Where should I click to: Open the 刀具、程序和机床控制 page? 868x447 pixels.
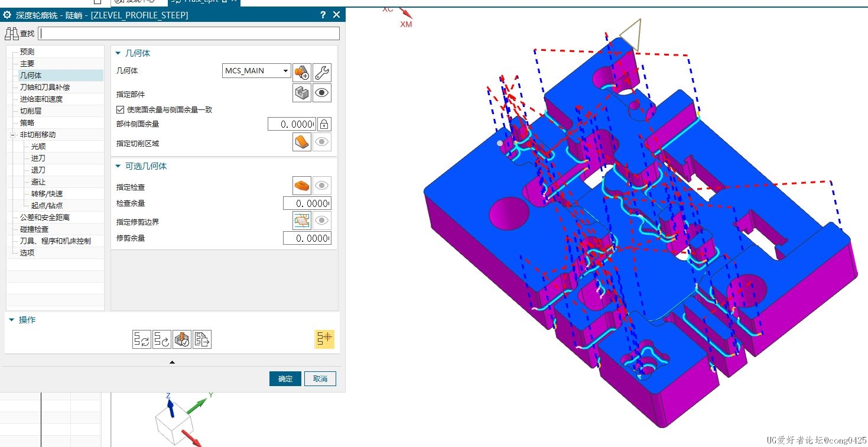[56, 241]
